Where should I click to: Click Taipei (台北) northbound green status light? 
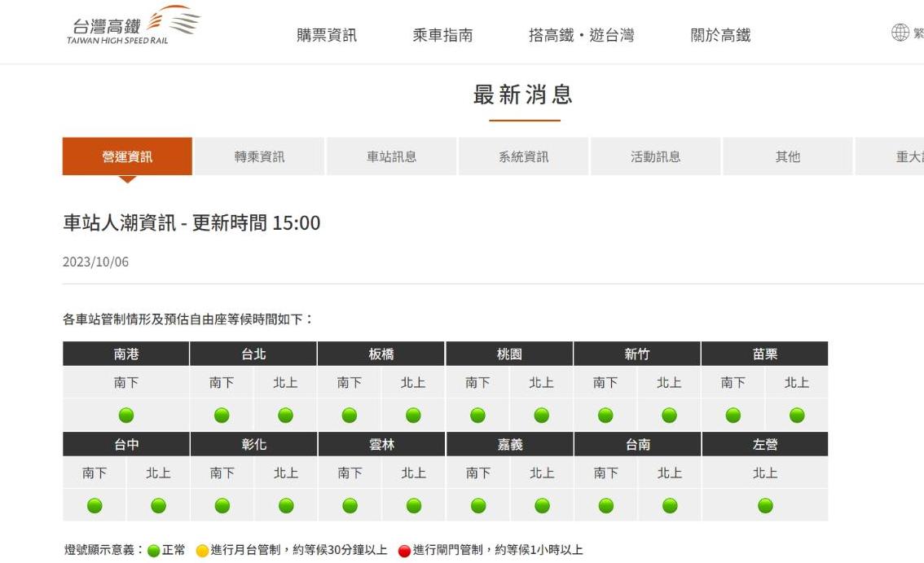click(285, 416)
